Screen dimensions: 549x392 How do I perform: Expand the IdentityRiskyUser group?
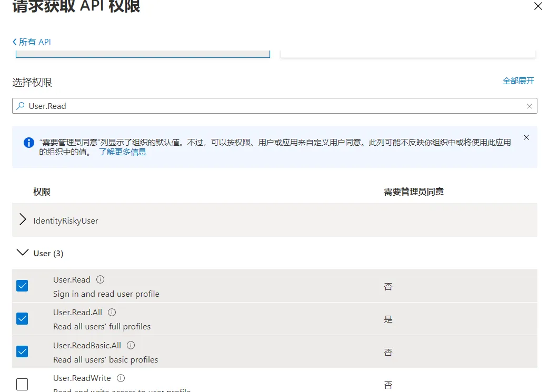[x=23, y=219]
